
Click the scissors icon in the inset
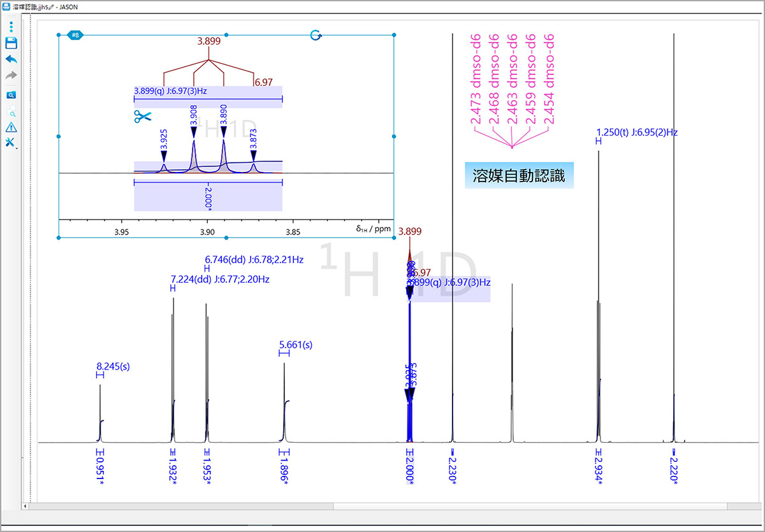(142, 117)
